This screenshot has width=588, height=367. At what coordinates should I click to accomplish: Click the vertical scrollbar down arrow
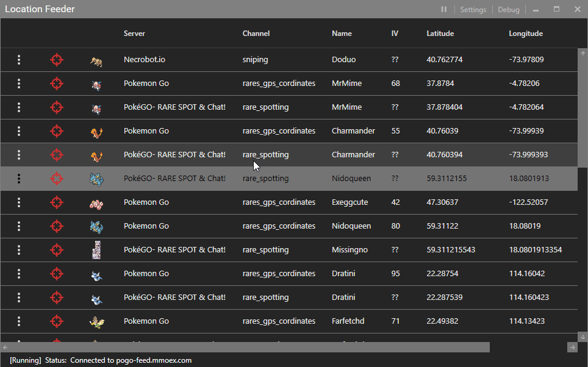pos(583,336)
